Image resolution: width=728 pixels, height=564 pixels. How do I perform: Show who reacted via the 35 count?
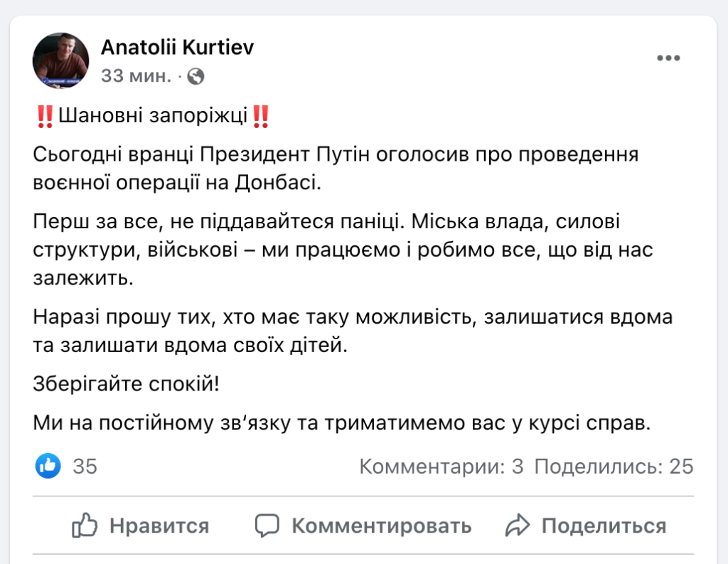tap(85, 467)
